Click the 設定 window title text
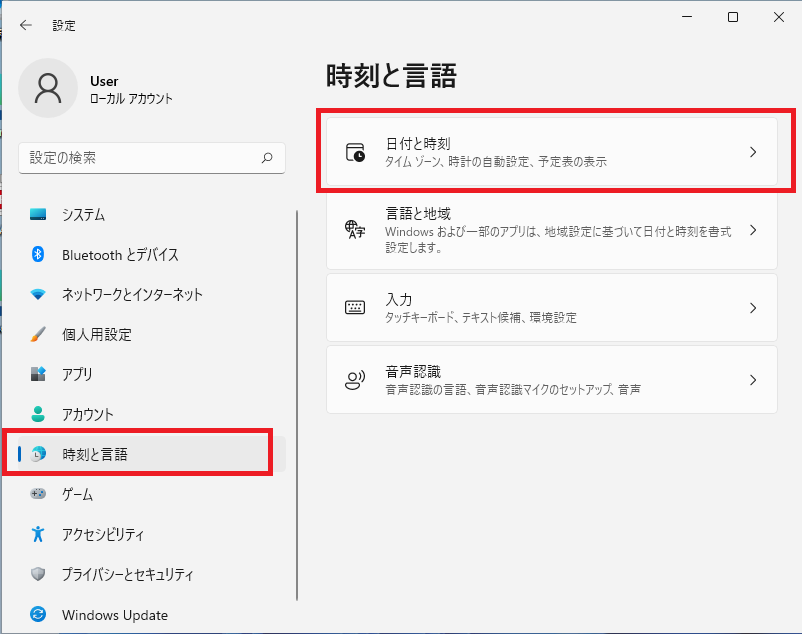Image resolution: width=802 pixels, height=634 pixels. (x=64, y=26)
